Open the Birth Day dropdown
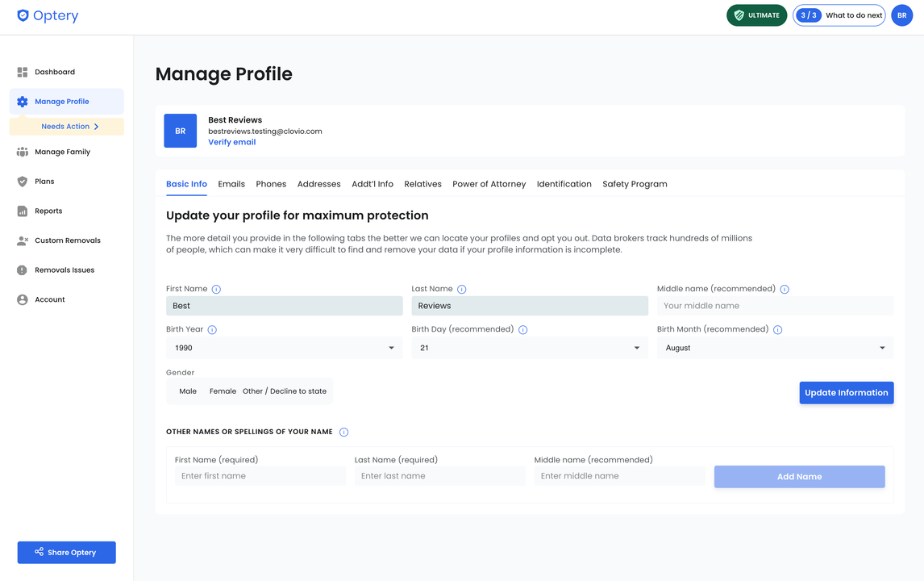 (x=529, y=348)
